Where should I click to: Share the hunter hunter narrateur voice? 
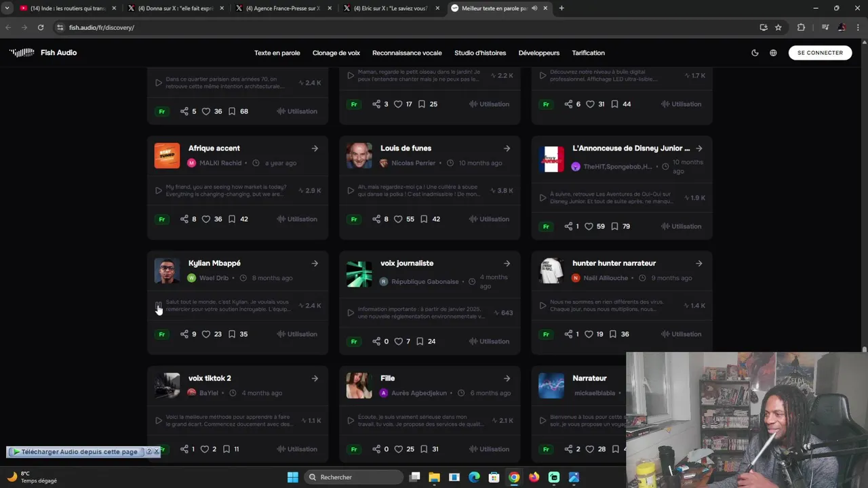click(x=568, y=334)
